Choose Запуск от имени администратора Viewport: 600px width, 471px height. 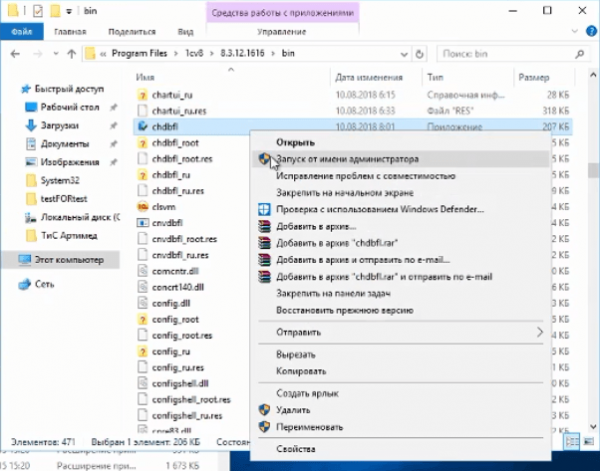[x=401, y=159]
